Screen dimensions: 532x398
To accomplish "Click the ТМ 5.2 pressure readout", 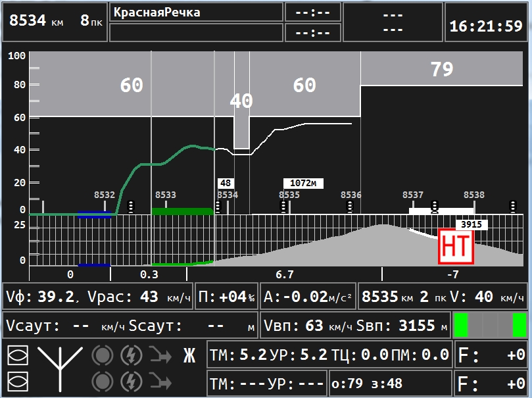I will point(238,356).
